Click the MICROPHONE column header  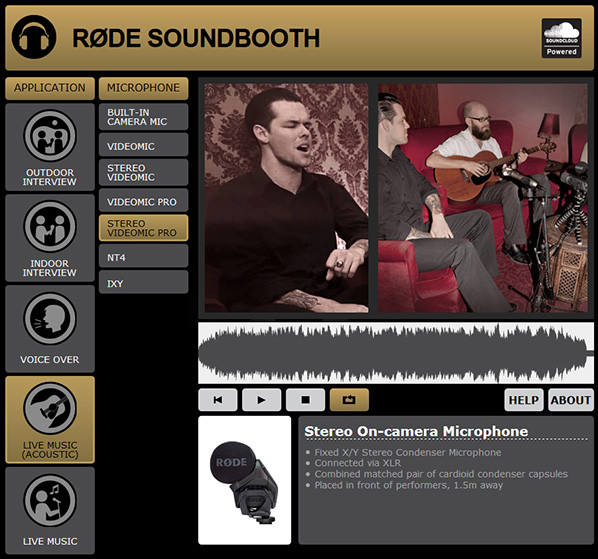(143, 88)
